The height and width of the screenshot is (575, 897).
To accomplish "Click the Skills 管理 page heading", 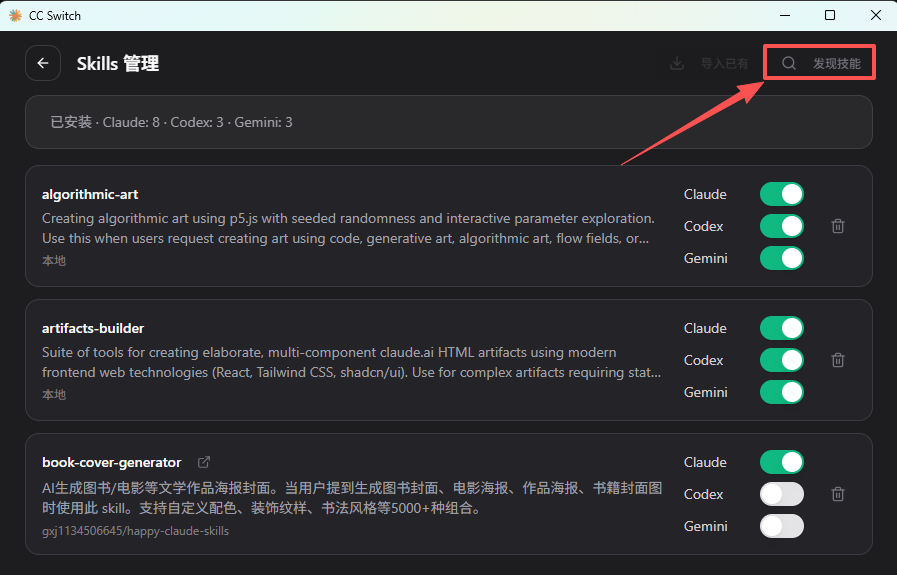I will point(118,64).
